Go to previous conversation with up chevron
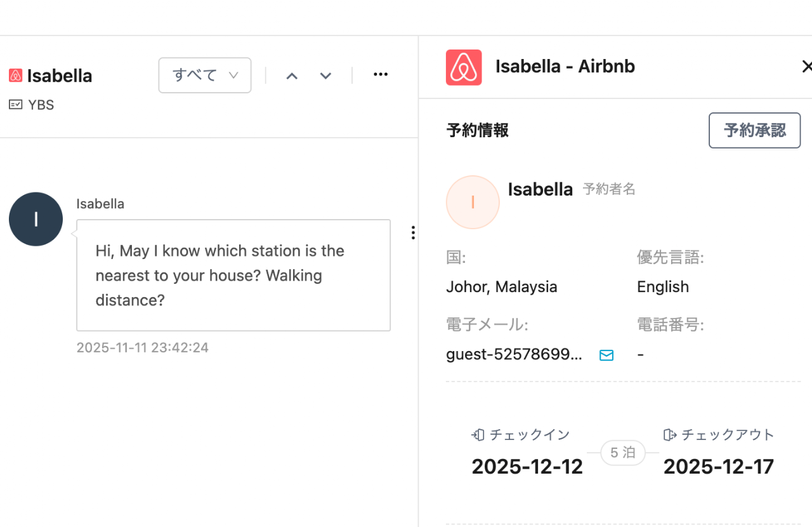The height and width of the screenshot is (527, 812). (292, 76)
